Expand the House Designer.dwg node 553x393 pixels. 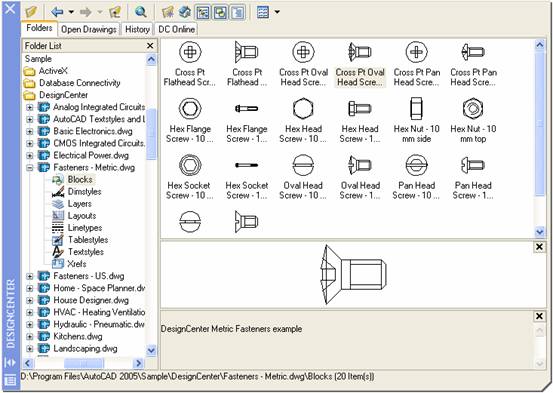pos(30,300)
